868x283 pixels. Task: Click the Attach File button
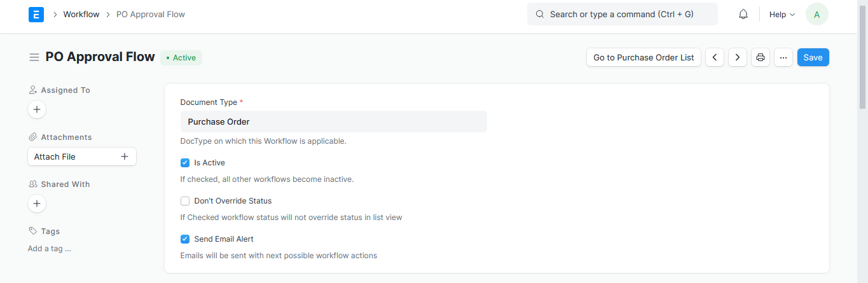82,156
